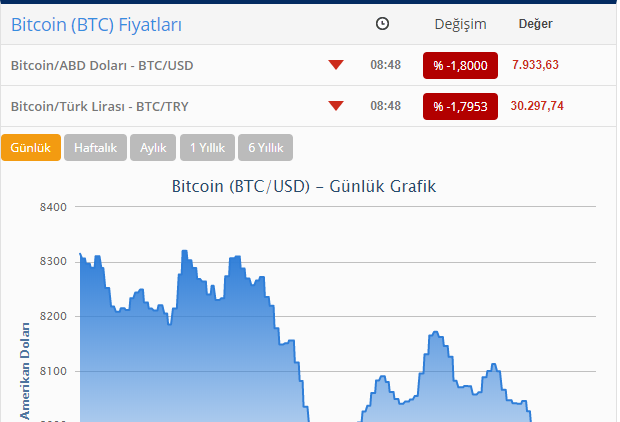Screen dimensions: 620x422
Task: Switch to the Haftalık chart tab
Action: pos(95,148)
